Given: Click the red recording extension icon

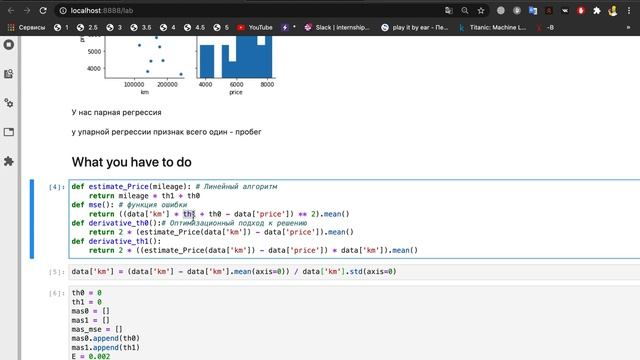Looking at the screenshot, I should [581, 11].
